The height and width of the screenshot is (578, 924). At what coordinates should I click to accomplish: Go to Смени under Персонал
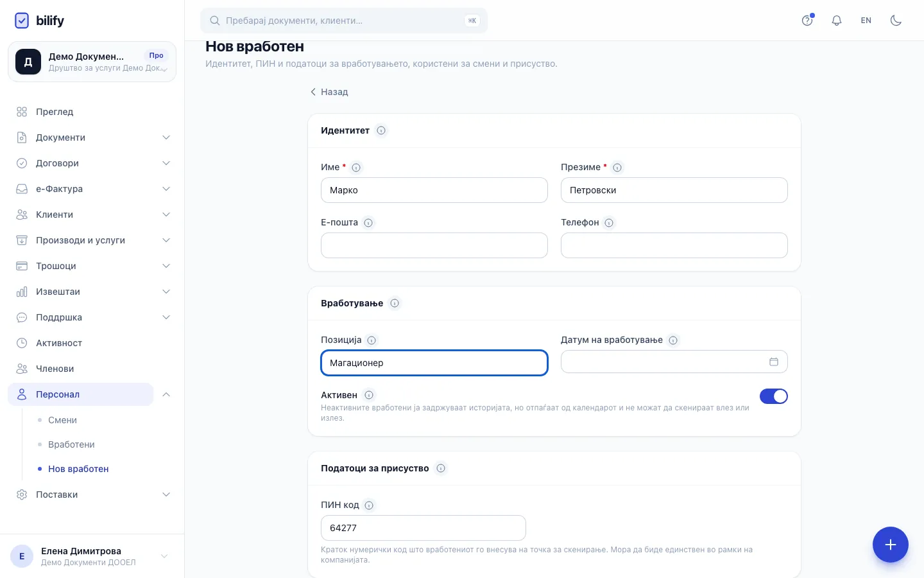[62, 420]
